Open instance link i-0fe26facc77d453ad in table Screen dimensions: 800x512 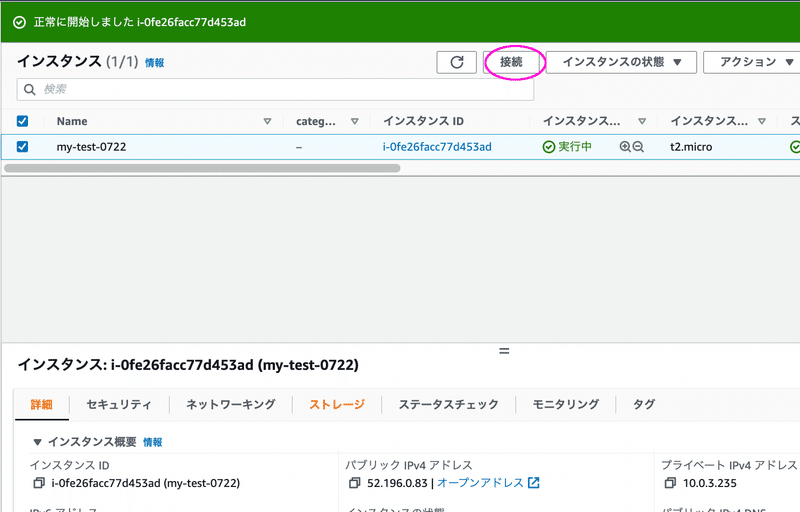tap(437, 147)
